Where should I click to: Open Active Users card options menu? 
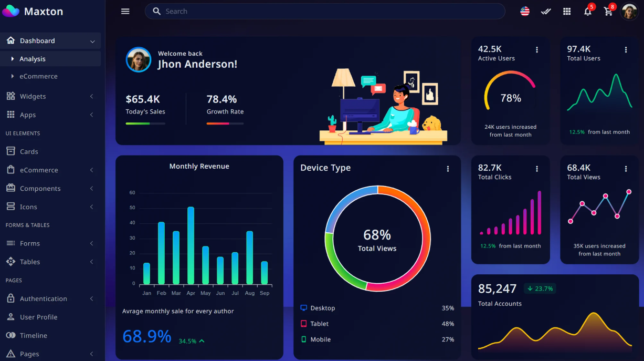(x=536, y=50)
